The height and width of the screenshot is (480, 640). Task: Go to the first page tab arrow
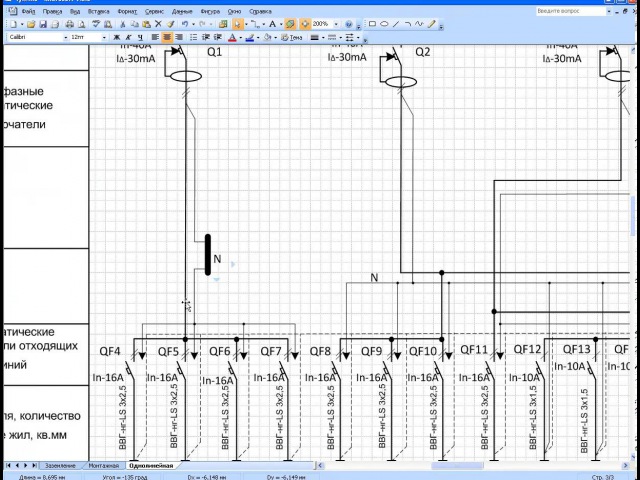[x=8, y=465]
